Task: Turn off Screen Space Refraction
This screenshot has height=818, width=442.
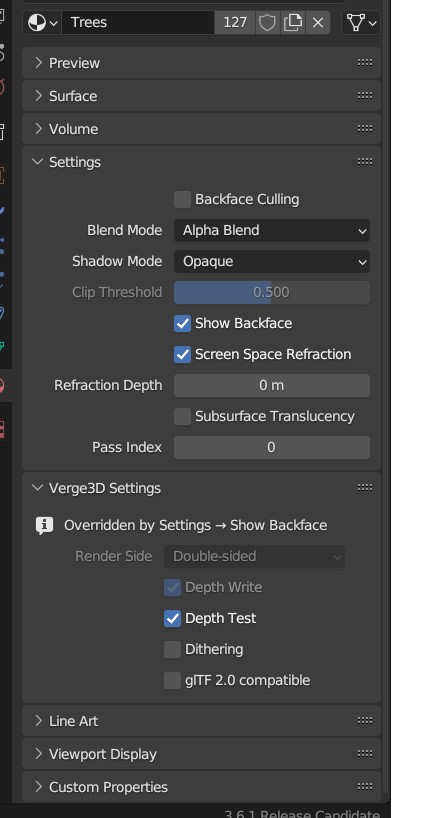Action: (x=182, y=354)
